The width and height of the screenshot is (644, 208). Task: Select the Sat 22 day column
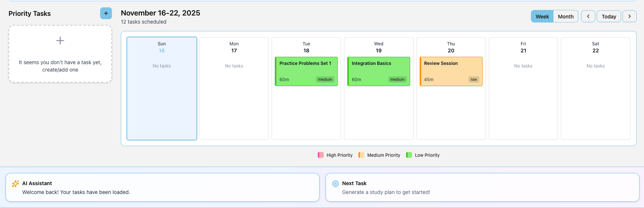(596, 89)
